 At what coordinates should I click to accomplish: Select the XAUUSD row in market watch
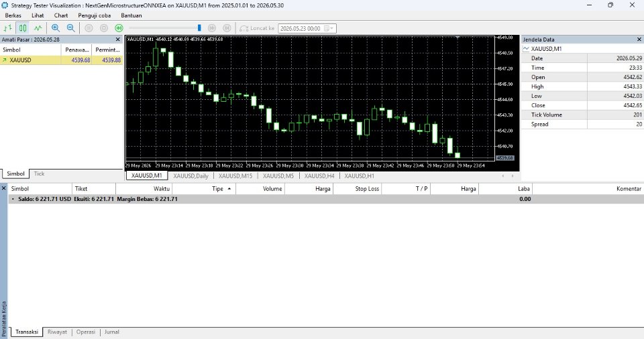pyautogui.click(x=61, y=60)
